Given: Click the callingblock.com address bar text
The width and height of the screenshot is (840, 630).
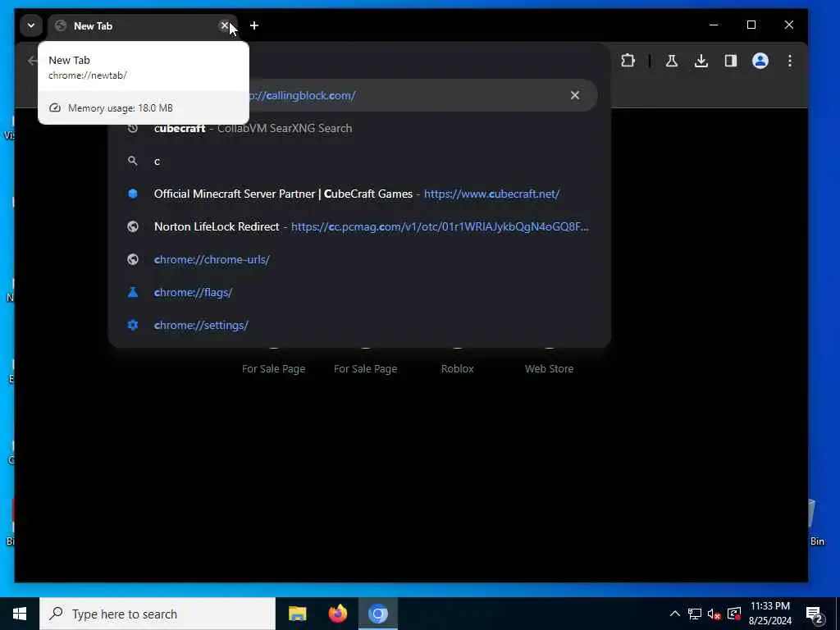Looking at the screenshot, I should click(x=303, y=95).
